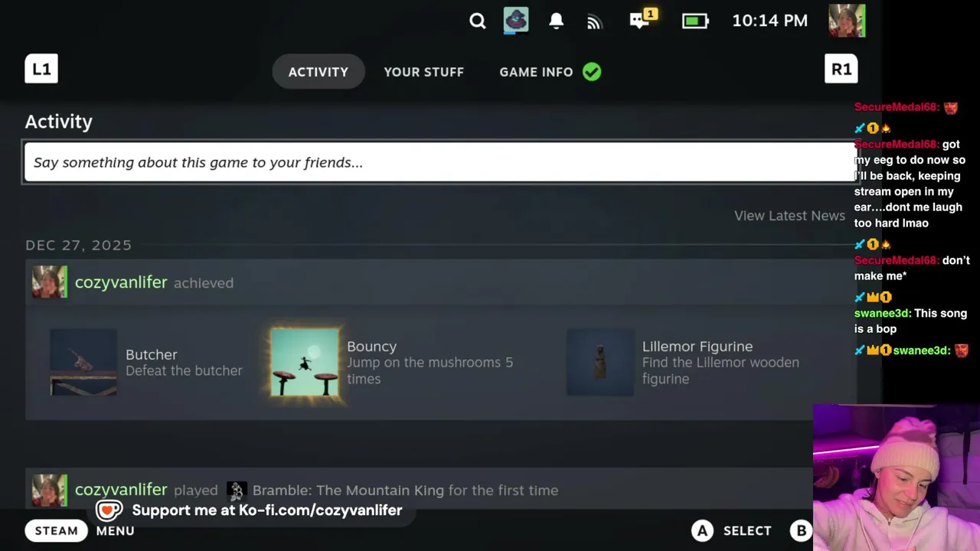
Task: Open the Butcher achievement thumbnail
Action: (x=83, y=362)
